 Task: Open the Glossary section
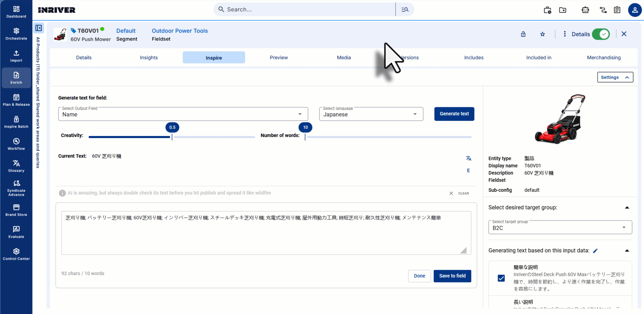[16, 166]
